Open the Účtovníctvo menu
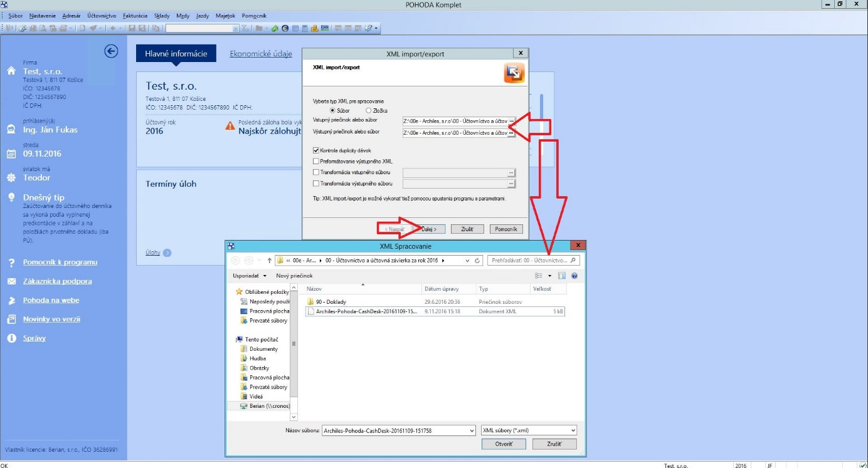Screen dimensions: 868x468 [x=102, y=16]
